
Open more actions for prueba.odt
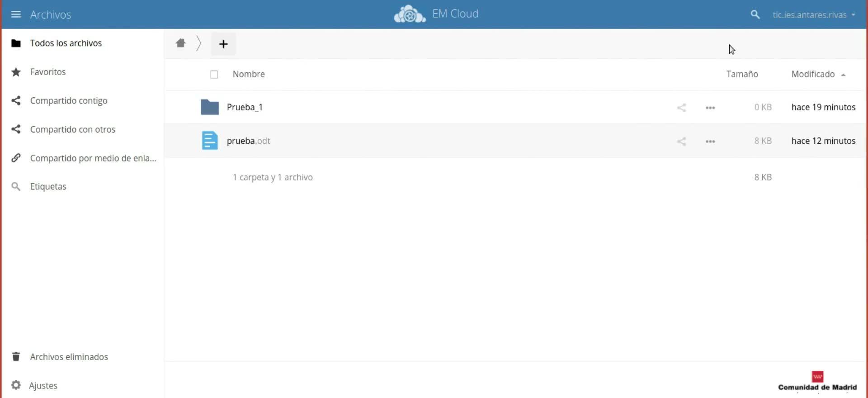[x=710, y=142]
